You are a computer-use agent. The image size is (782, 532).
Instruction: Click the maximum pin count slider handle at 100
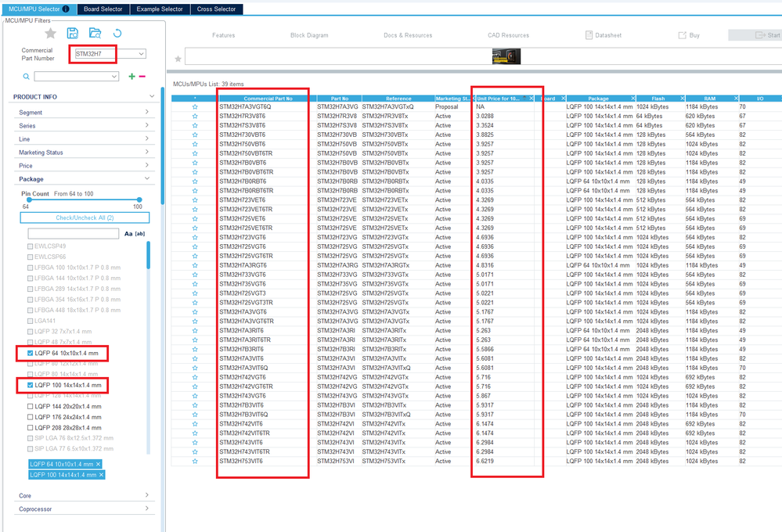(139, 200)
